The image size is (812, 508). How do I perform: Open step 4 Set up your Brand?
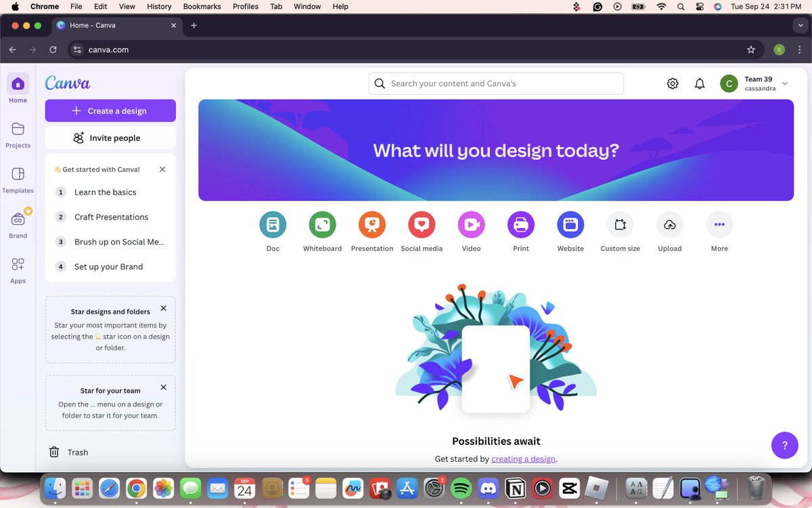110,267
